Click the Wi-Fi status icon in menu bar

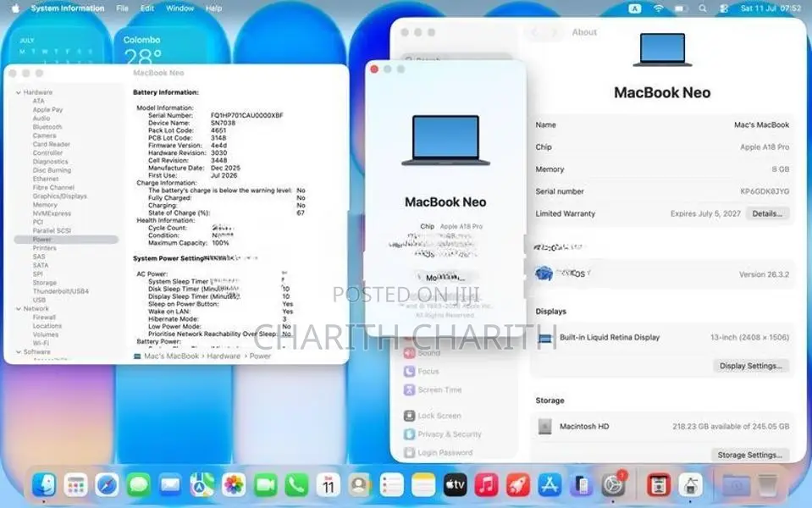click(x=658, y=8)
